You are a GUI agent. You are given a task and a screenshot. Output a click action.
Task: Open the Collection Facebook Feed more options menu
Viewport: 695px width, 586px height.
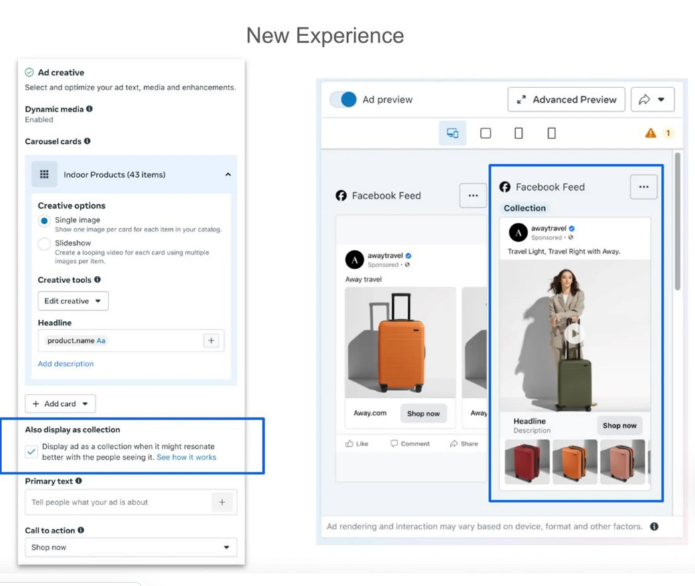click(644, 187)
